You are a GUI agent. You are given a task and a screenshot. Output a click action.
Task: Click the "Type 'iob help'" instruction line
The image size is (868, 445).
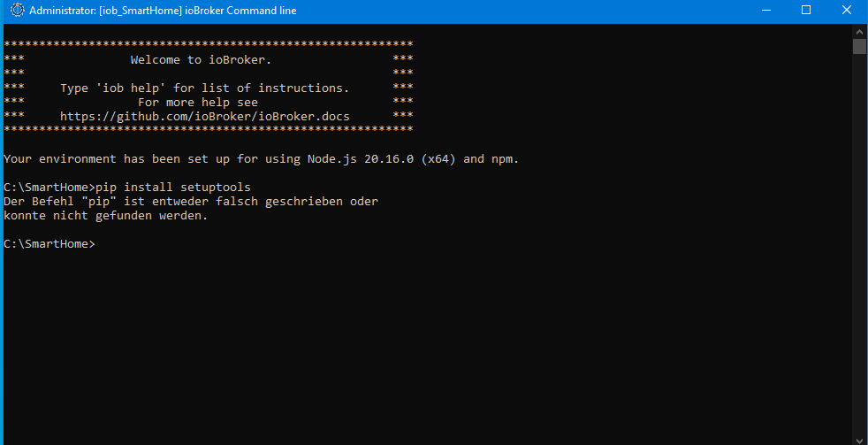click(x=204, y=88)
